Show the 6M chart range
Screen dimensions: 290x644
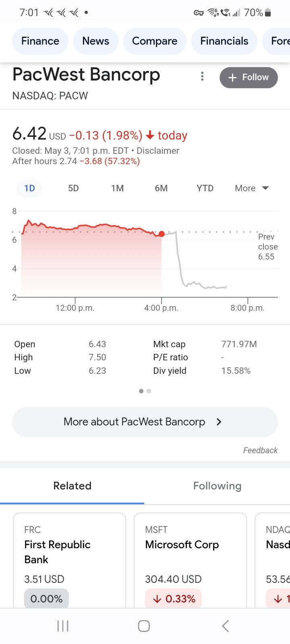(161, 188)
